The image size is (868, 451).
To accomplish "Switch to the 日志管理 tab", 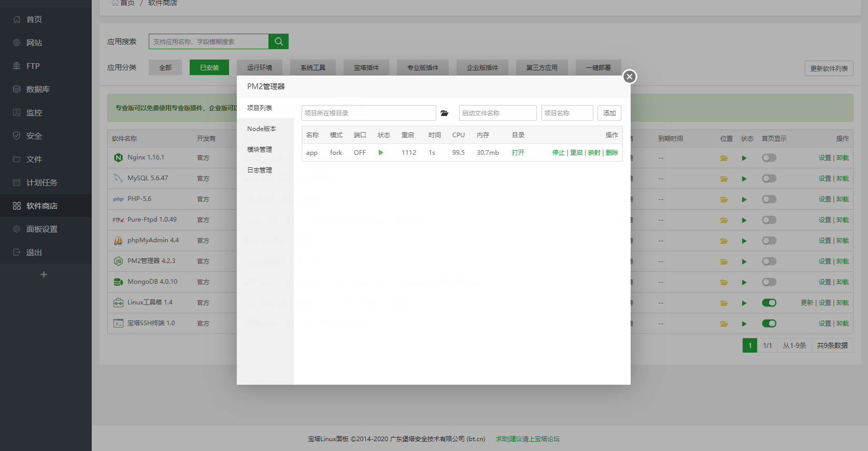I will pyautogui.click(x=265, y=170).
